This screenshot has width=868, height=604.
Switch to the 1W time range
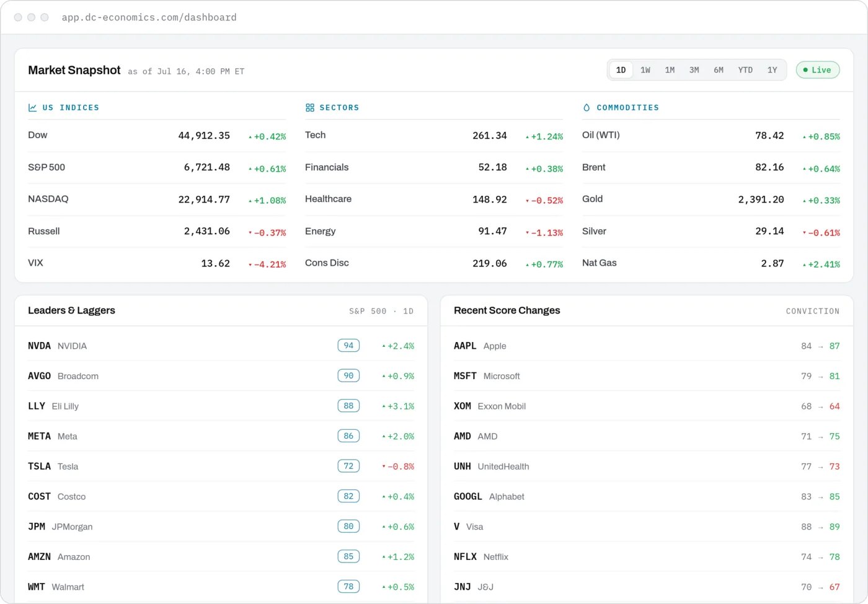tap(645, 70)
